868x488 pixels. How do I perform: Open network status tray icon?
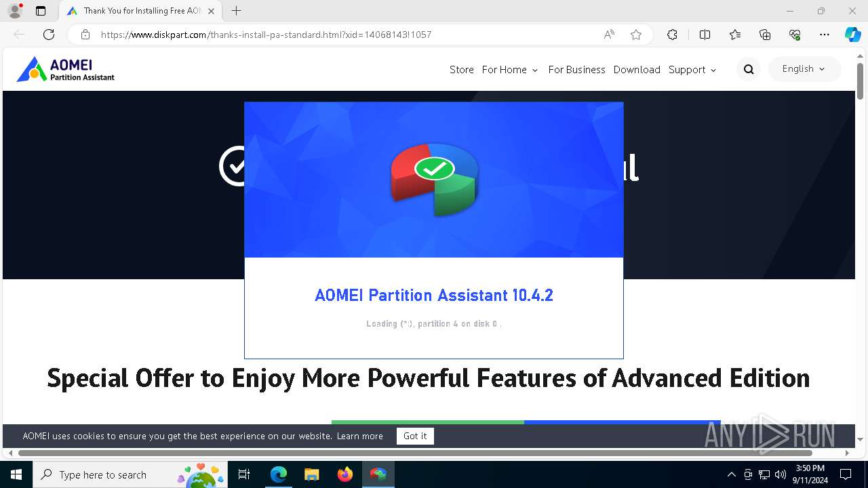764,474
